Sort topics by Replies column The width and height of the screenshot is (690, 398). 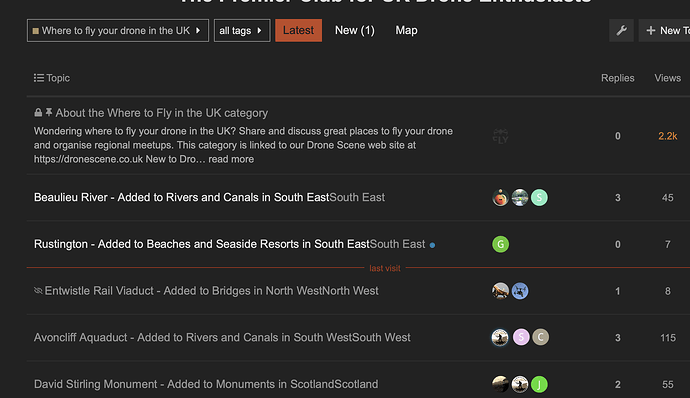pyautogui.click(x=617, y=78)
